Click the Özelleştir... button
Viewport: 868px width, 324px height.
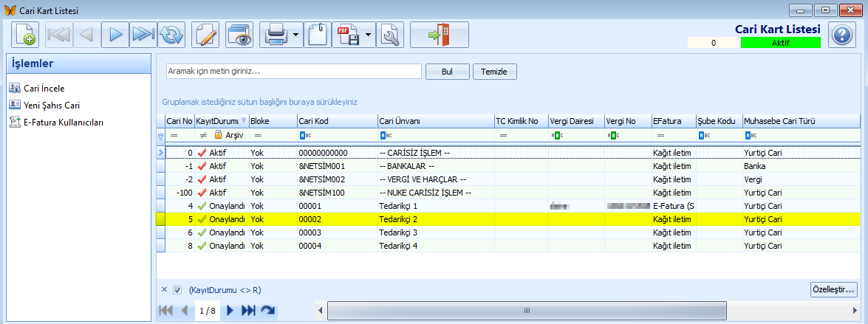[833, 289]
